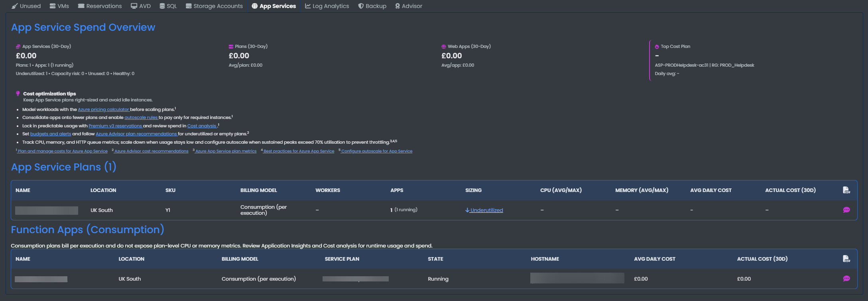Click the App Service Spend Overview heading
Viewport: 868px width, 301px height.
(x=83, y=27)
